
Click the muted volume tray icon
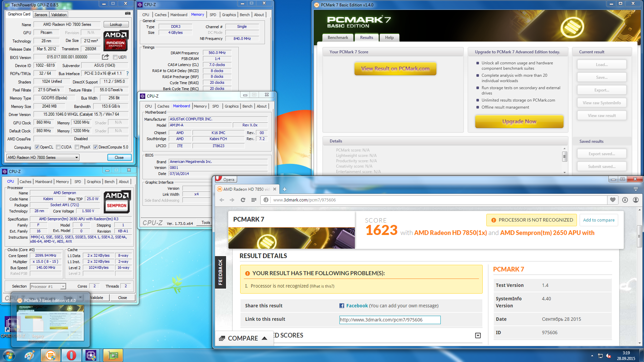point(608,356)
